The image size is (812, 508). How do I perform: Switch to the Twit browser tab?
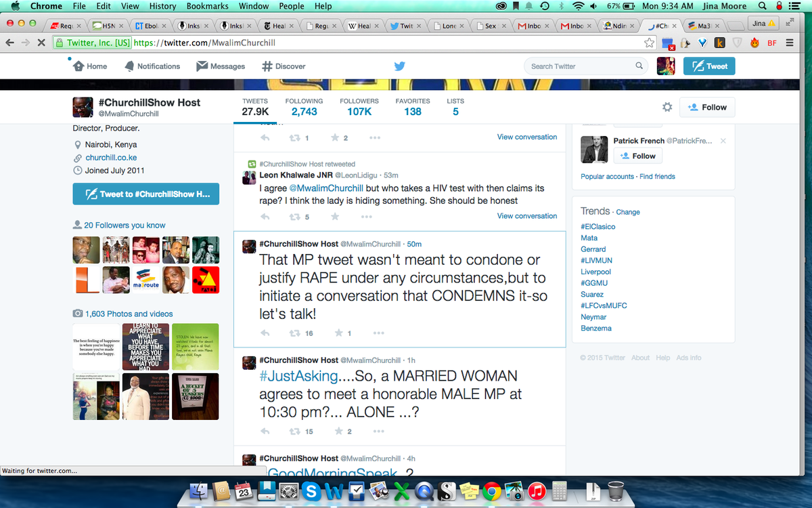coord(405,26)
